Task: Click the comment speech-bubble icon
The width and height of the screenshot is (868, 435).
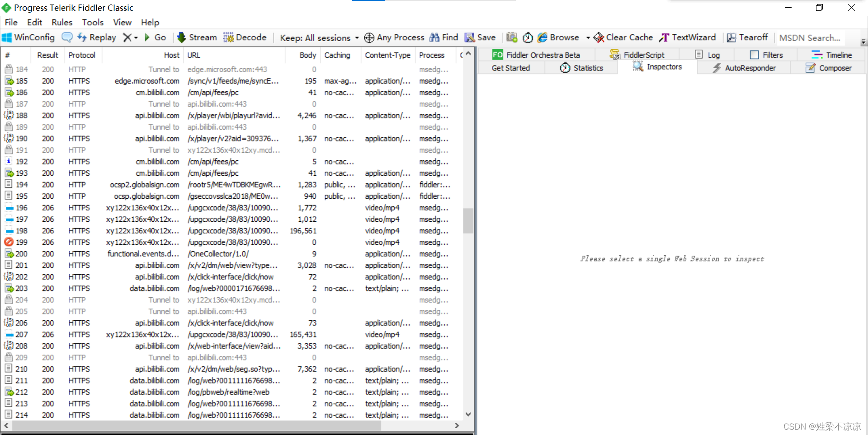Action: tap(67, 37)
